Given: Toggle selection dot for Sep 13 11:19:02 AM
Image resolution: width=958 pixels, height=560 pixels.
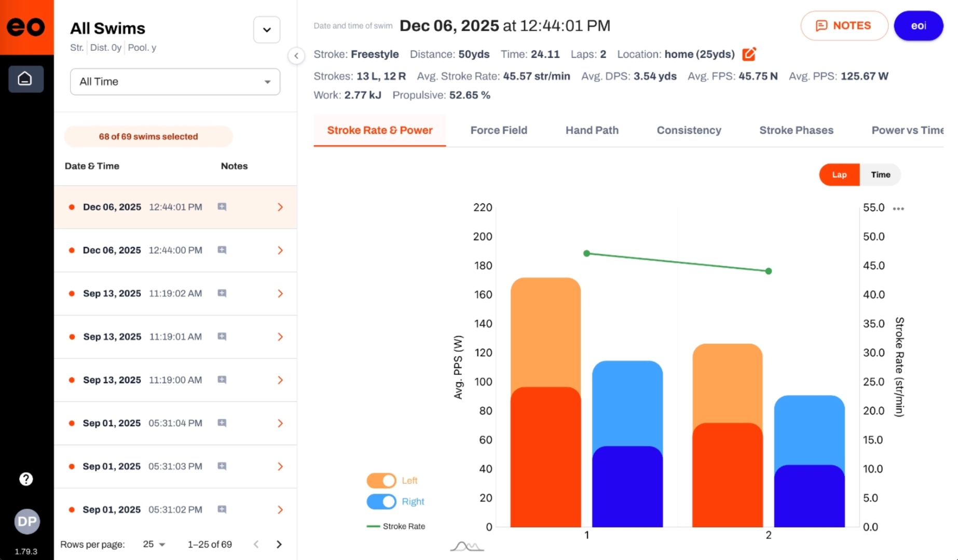Looking at the screenshot, I should click(72, 293).
